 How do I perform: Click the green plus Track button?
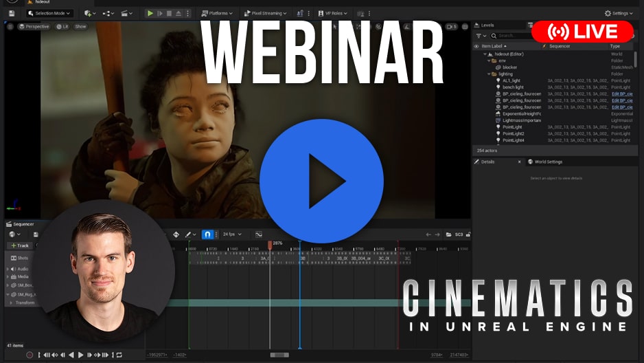tap(20, 245)
